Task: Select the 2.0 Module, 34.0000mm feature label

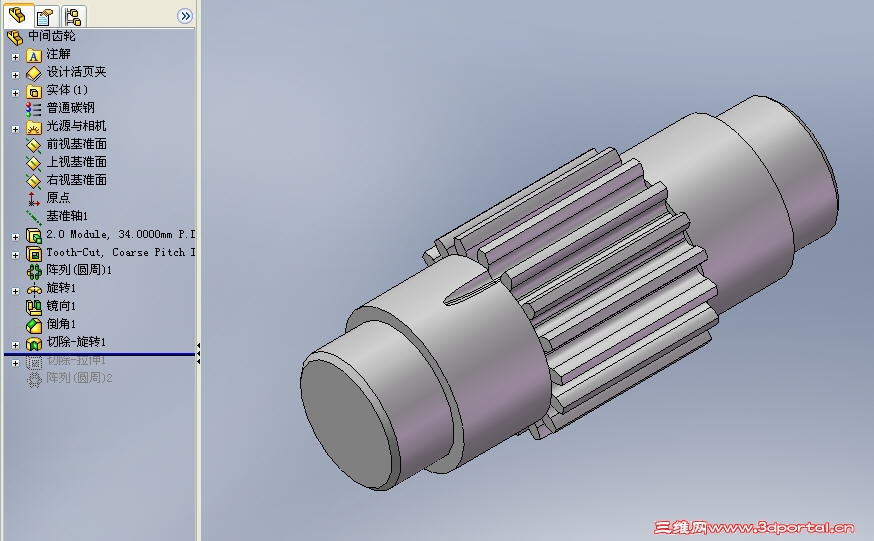Action: (121, 235)
